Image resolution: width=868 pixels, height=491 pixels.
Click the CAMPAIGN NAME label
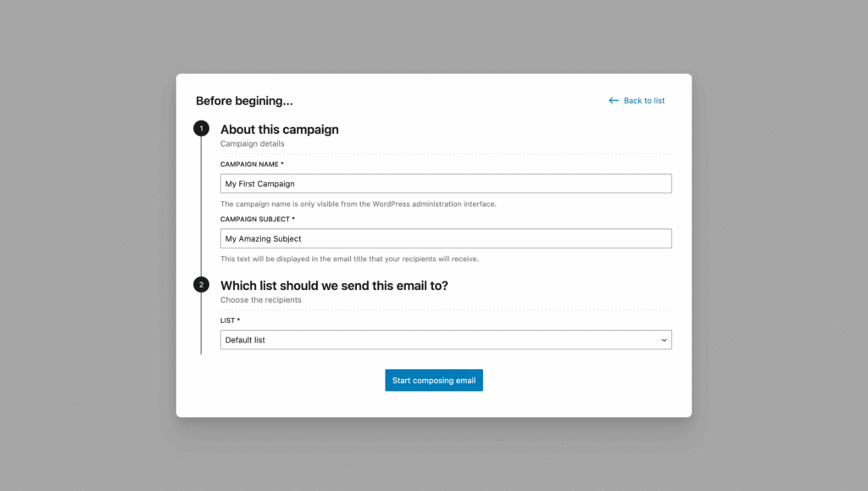tap(252, 165)
